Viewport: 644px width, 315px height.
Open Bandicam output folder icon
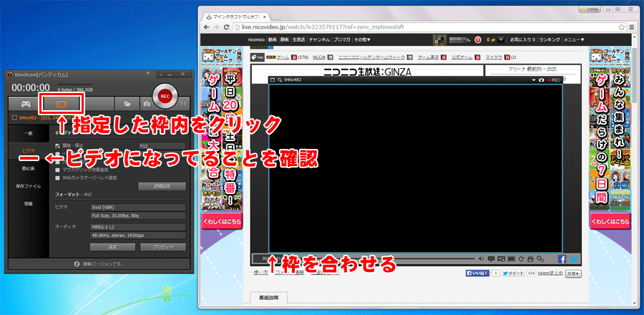(x=127, y=104)
